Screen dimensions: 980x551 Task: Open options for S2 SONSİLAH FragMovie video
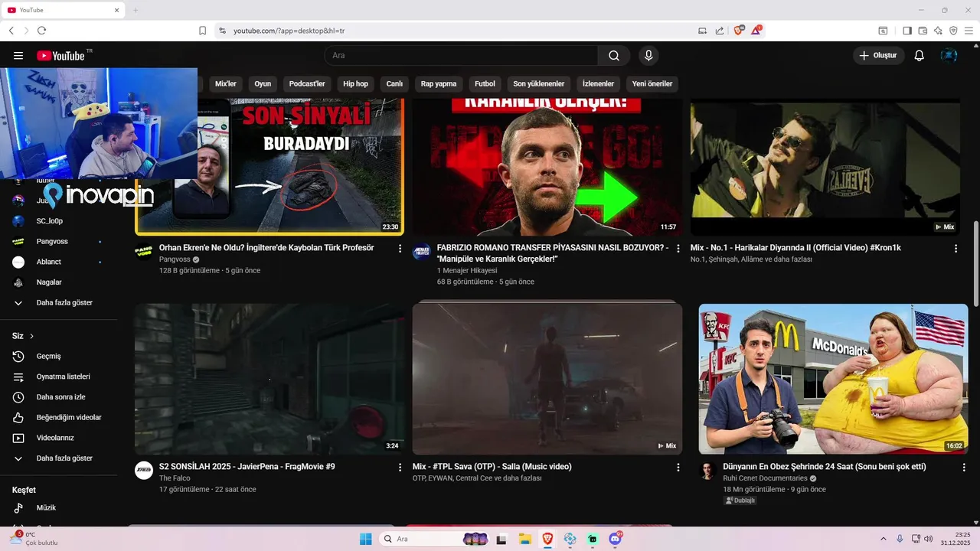(x=400, y=467)
